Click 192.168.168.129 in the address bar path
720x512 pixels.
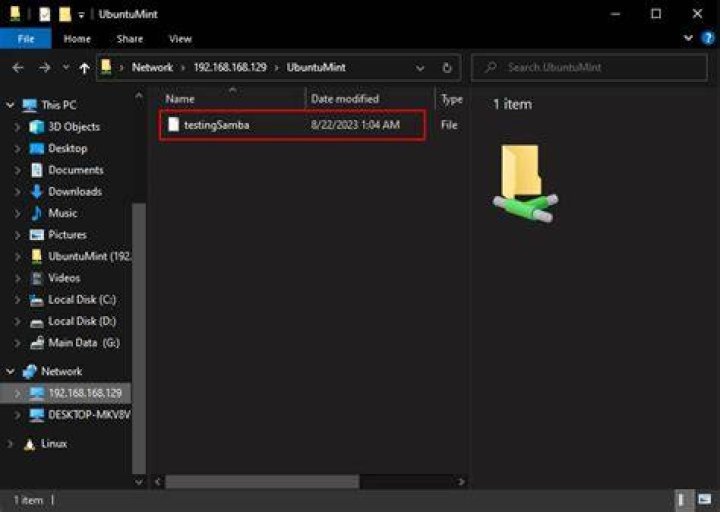[x=230, y=68]
